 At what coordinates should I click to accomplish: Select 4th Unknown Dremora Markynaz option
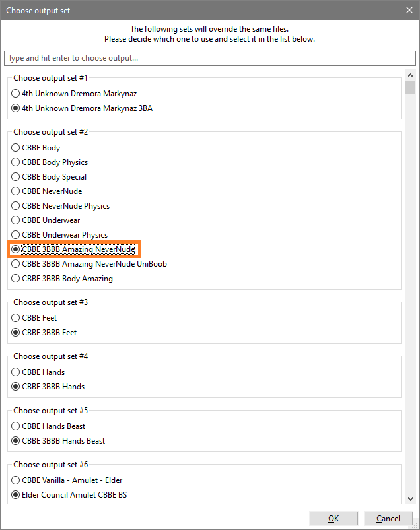(74, 94)
